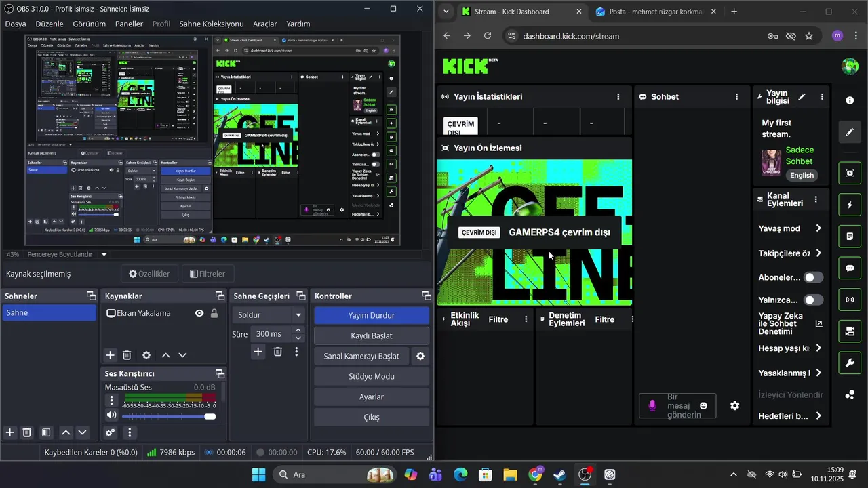
Task: Open Kanal Eylemleri three-dot menu
Action: pos(816,199)
